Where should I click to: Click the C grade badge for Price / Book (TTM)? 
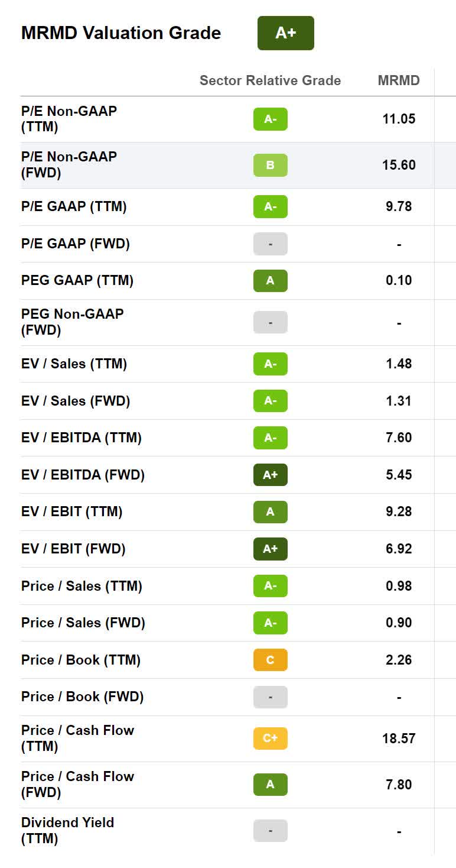click(x=270, y=660)
